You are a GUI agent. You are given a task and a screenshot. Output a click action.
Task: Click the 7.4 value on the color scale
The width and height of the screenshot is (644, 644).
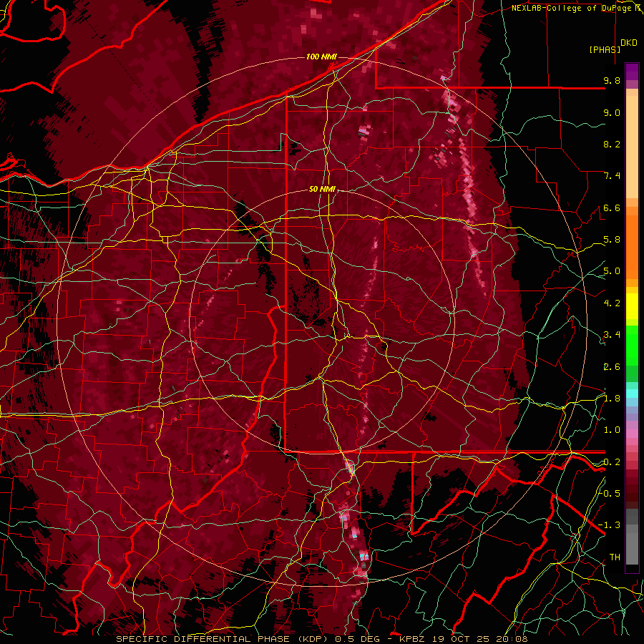(612, 176)
